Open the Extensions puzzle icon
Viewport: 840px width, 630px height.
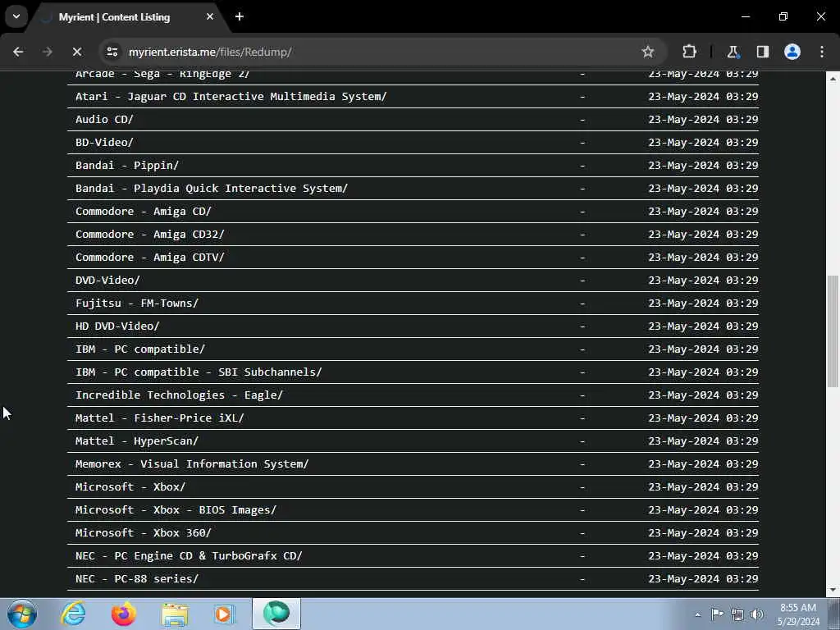689,52
